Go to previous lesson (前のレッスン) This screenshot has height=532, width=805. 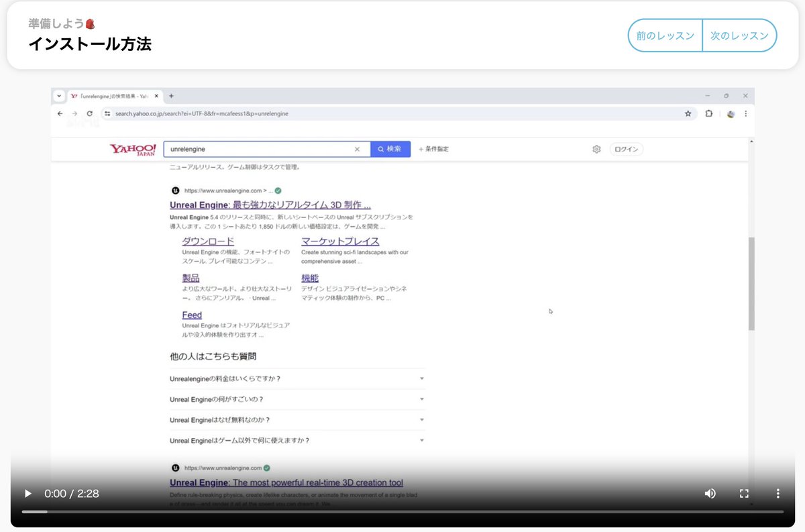665,36
